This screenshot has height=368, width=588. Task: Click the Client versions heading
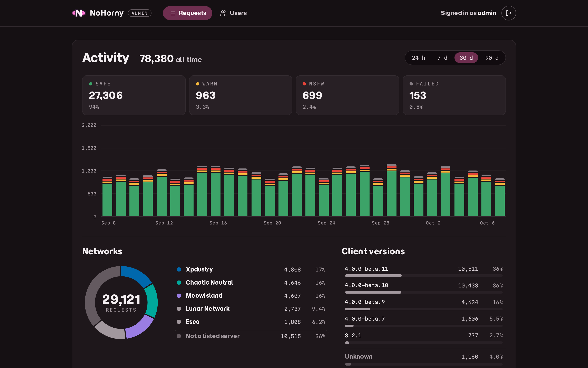point(373,251)
